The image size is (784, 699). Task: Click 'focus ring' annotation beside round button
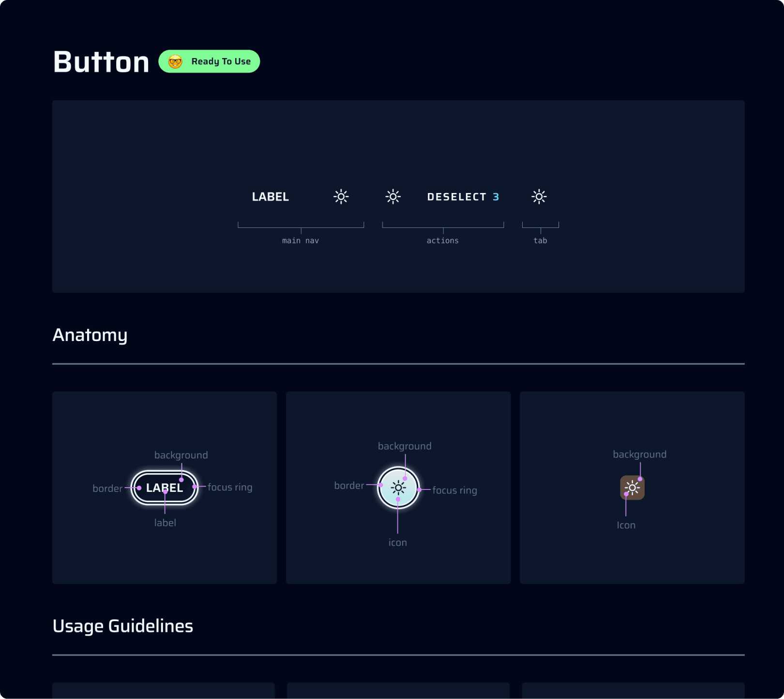coord(454,491)
